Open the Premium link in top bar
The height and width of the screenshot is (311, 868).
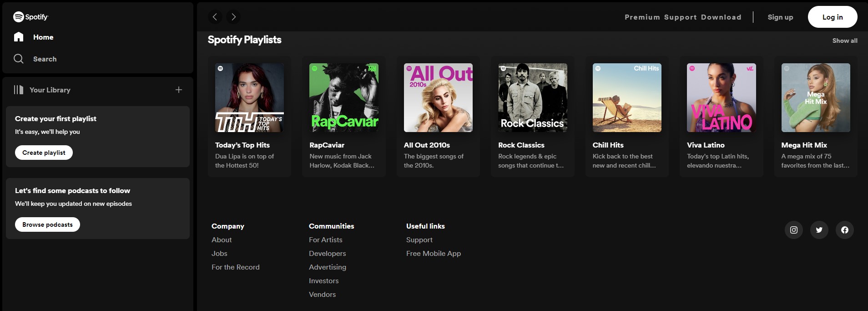click(642, 17)
